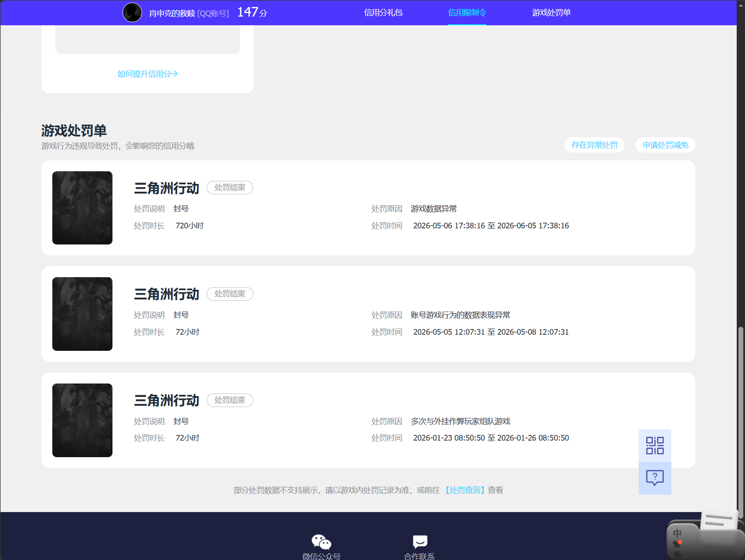The height and width of the screenshot is (560, 745).
Task: Click 处罚结束 badge on the 2026-01-23 penalty card
Action: pos(230,400)
